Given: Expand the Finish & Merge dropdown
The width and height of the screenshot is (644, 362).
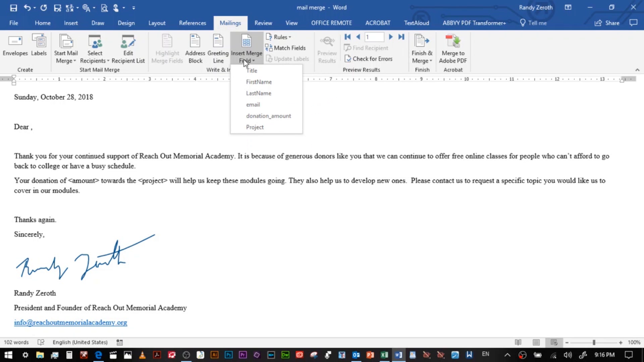Looking at the screenshot, I should [x=422, y=49].
